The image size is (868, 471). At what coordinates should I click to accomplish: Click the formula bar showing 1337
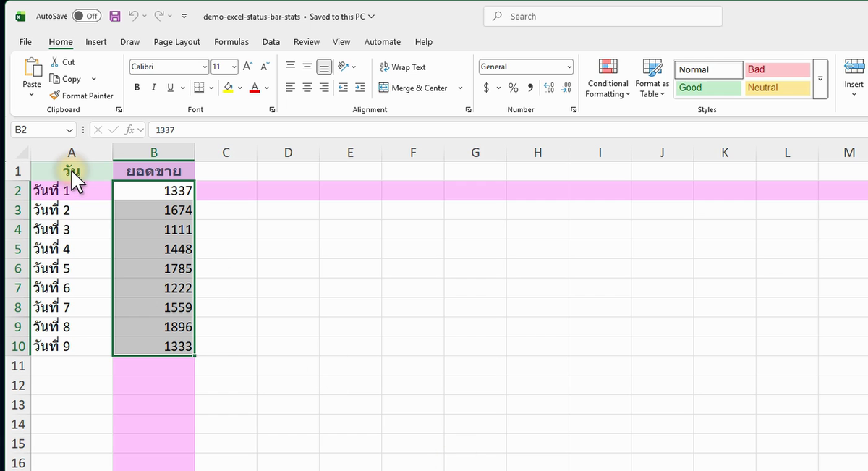coord(506,130)
